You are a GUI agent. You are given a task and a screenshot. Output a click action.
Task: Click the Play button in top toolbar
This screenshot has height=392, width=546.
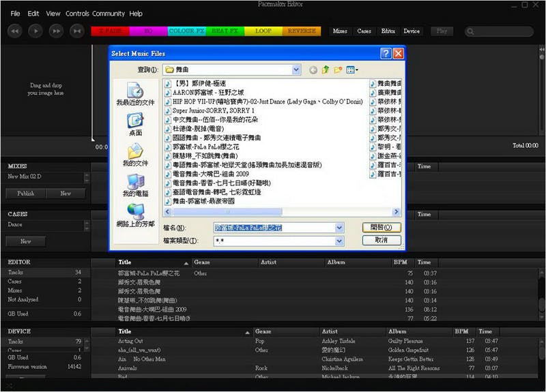[x=442, y=31]
